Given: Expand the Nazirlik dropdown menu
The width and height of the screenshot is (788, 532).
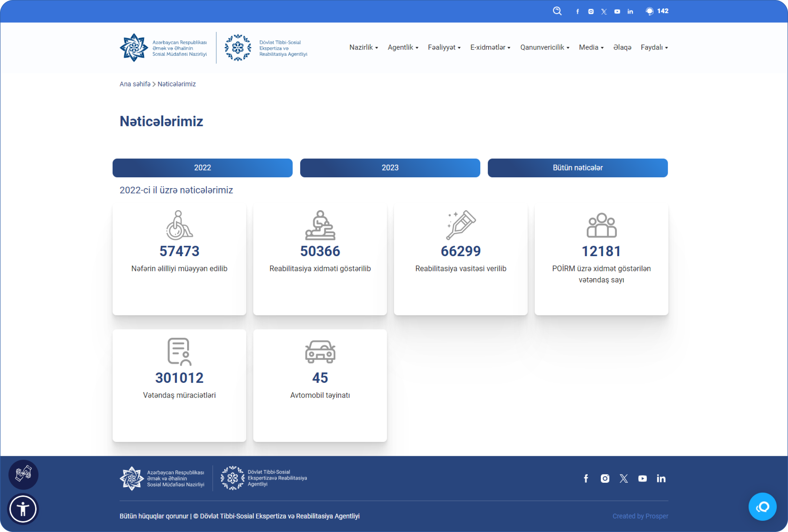Looking at the screenshot, I should 363,48.
